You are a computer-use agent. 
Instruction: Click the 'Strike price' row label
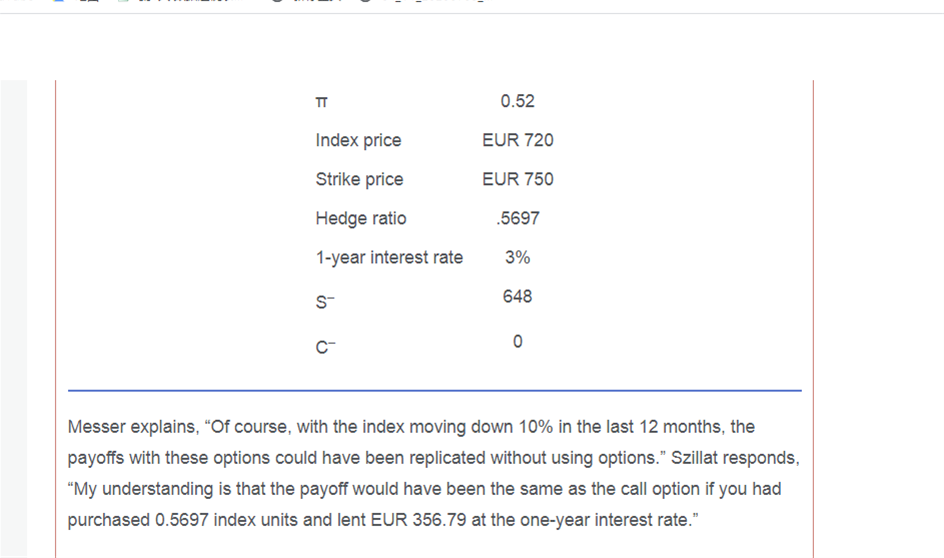pos(359,179)
